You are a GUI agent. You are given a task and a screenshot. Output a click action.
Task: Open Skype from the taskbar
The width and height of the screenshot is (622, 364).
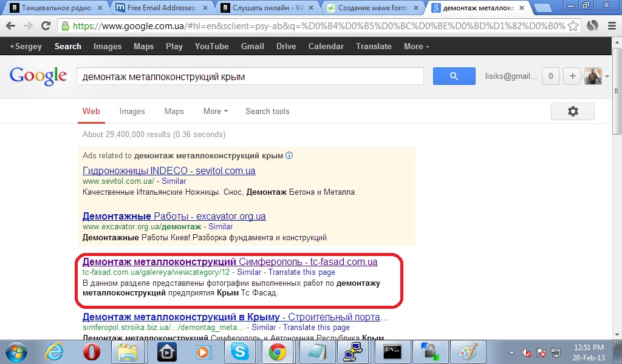[240, 352]
